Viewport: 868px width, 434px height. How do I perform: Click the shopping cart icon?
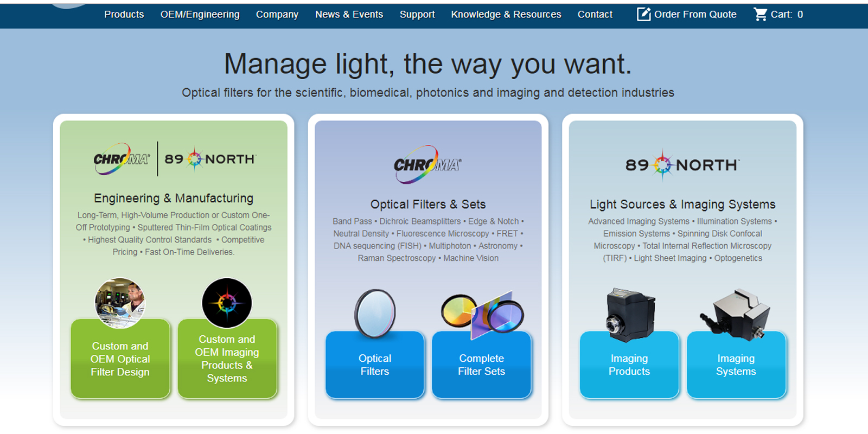(761, 14)
